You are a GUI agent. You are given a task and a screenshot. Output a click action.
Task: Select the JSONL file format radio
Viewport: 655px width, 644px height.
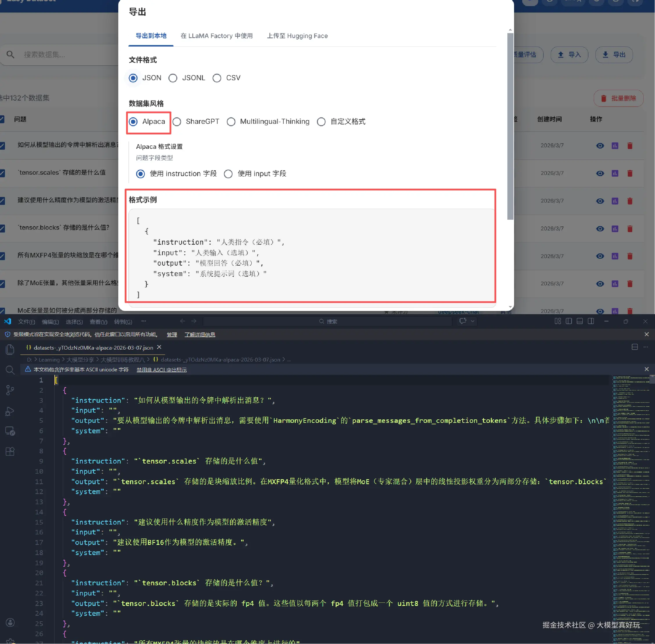(x=173, y=78)
